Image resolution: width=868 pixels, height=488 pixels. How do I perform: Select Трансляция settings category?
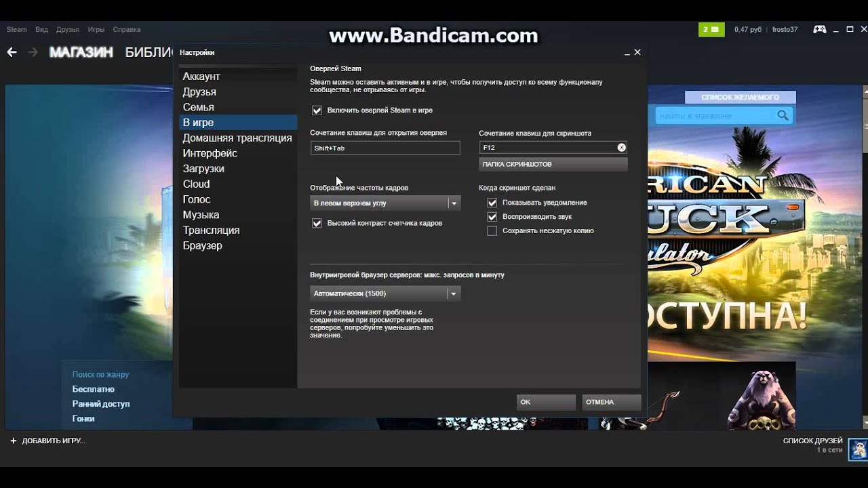click(237, 230)
